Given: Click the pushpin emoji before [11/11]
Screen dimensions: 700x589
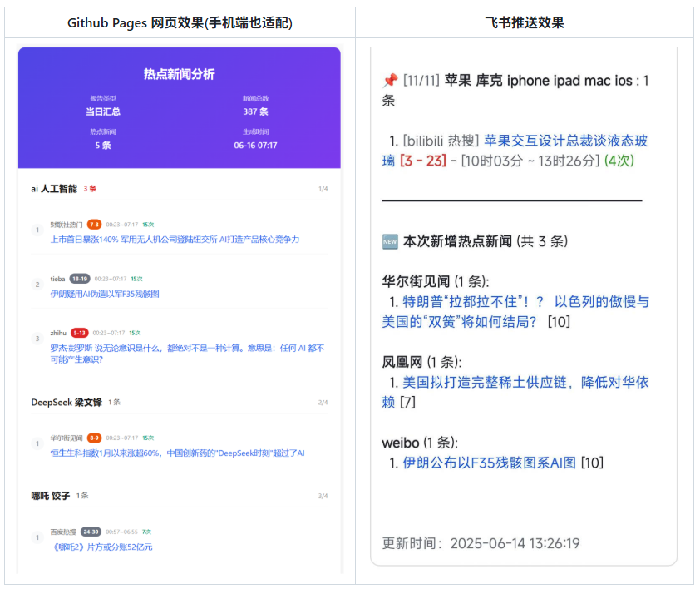Looking at the screenshot, I should click(x=390, y=81).
